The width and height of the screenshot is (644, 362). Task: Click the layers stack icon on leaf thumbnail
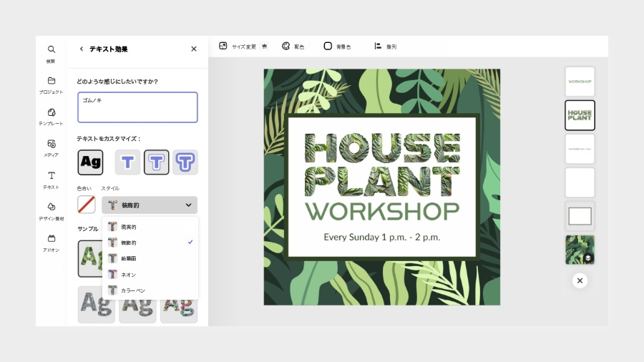(588, 258)
